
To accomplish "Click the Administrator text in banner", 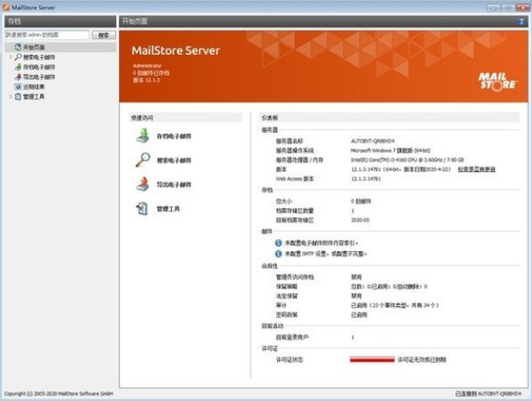I will (x=147, y=65).
